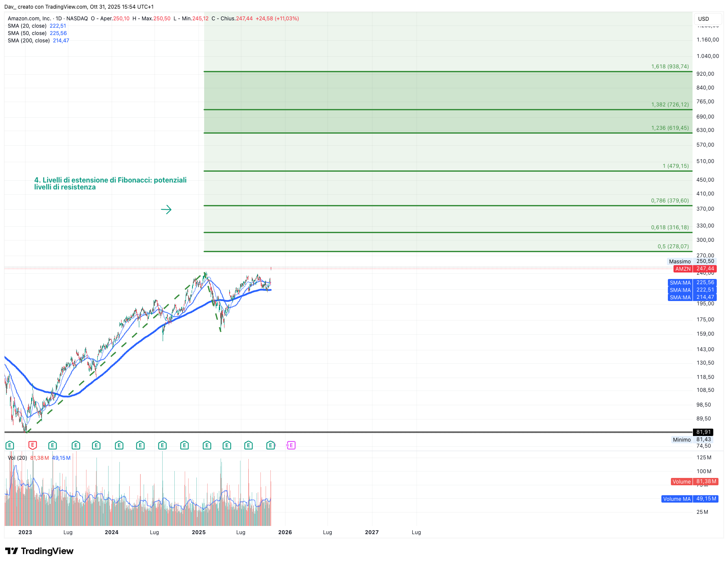This screenshot has height=564, width=728.
Task: Click the 2023 time axis label
Action: (25, 532)
